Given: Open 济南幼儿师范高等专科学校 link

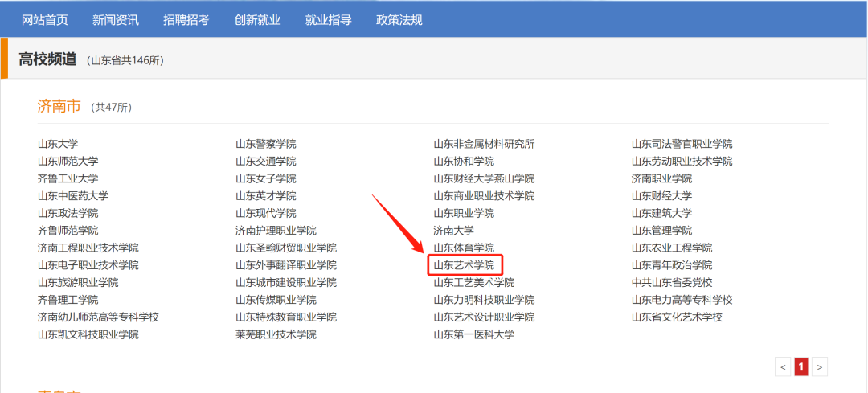Looking at the screenshot, I should 99,317.
